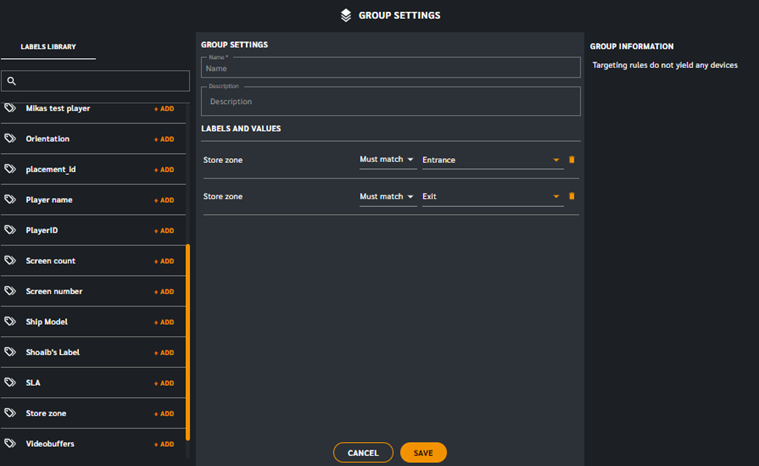
Task: Delete the Store zone Entrance rule via trash icon
Action: (x=572, y=160)
